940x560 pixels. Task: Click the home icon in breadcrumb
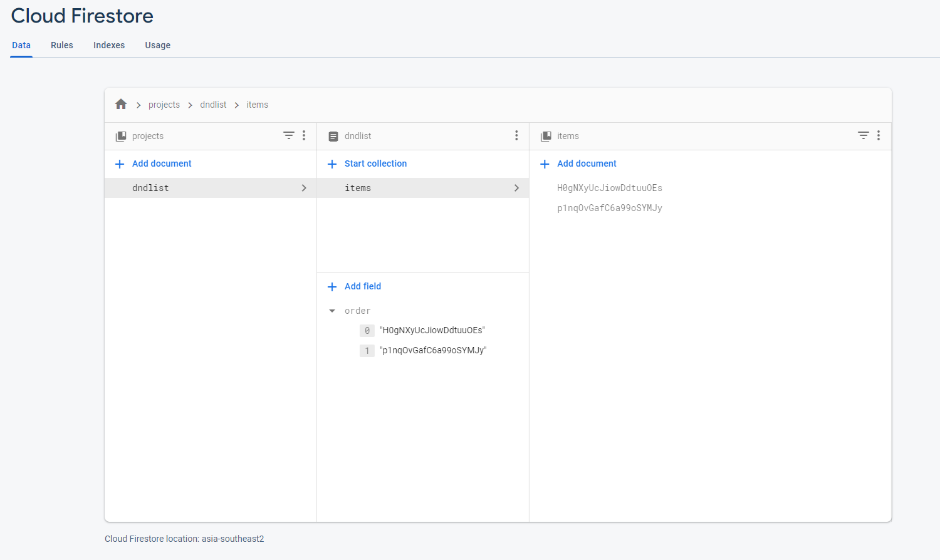coord(121,104)
